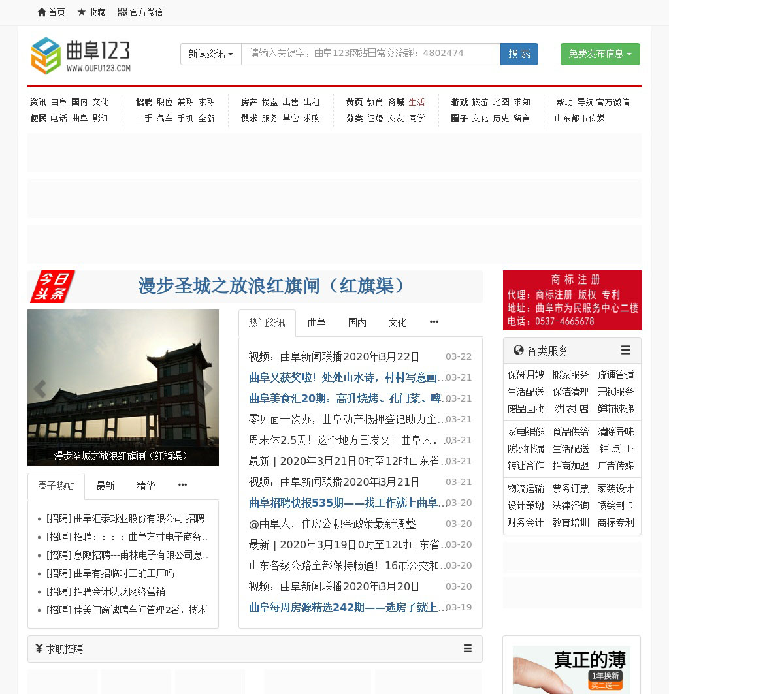Screen dimensions: 784x694
Task: Open 游戏 nav menu link
Action: click(x=459, y=102)
